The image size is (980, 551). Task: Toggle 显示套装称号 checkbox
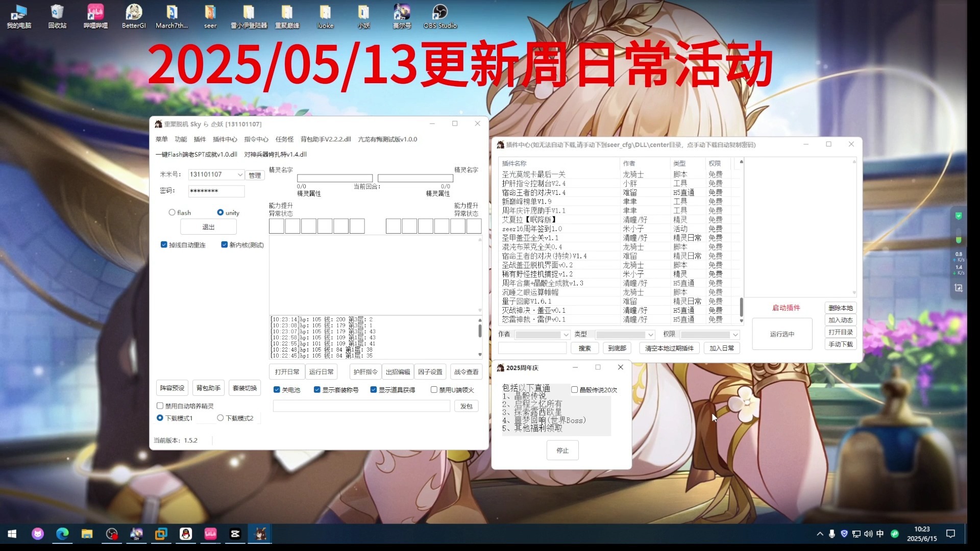(x=317, y=390)
